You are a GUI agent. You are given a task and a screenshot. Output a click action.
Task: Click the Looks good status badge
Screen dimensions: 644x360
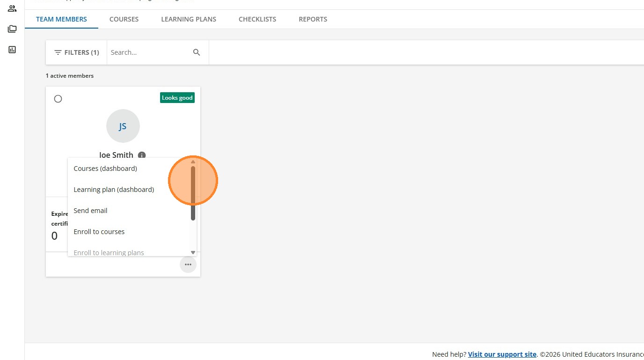177,98
